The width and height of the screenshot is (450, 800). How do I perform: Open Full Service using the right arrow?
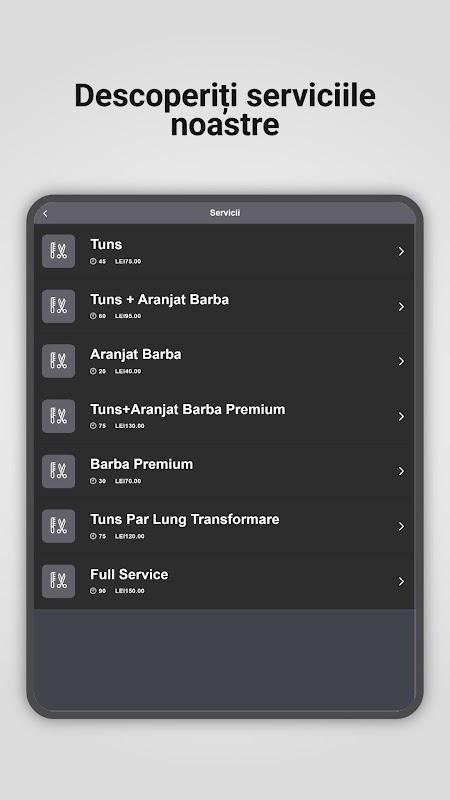tap(402, 581)
